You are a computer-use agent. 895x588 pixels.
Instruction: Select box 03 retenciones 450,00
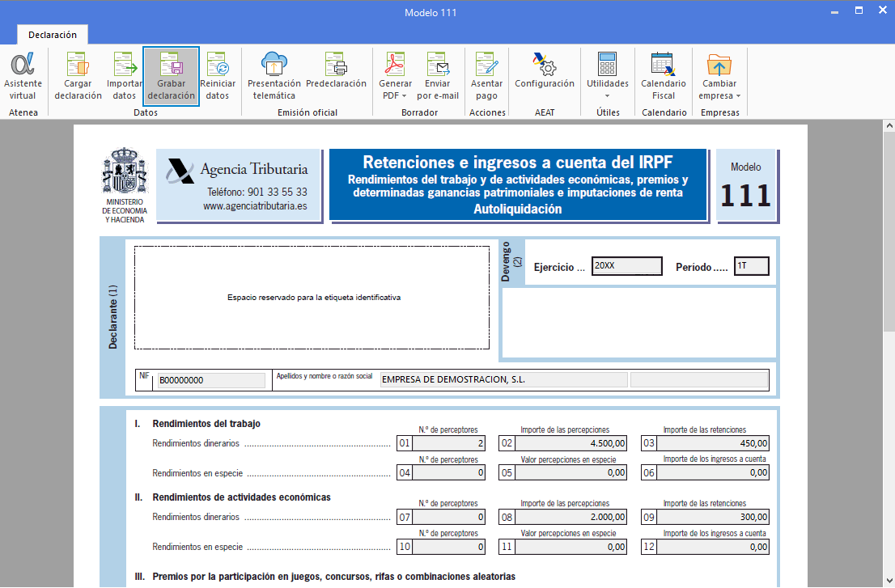coord(712,443)
